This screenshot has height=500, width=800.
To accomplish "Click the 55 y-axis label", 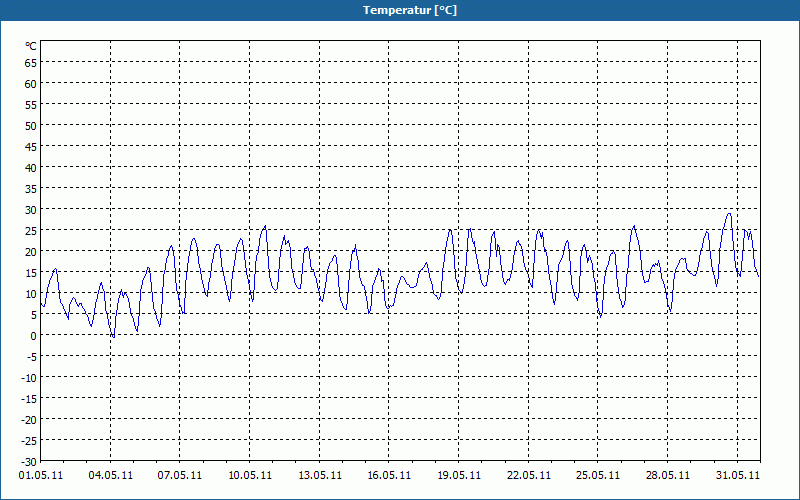I will (31, 105).
